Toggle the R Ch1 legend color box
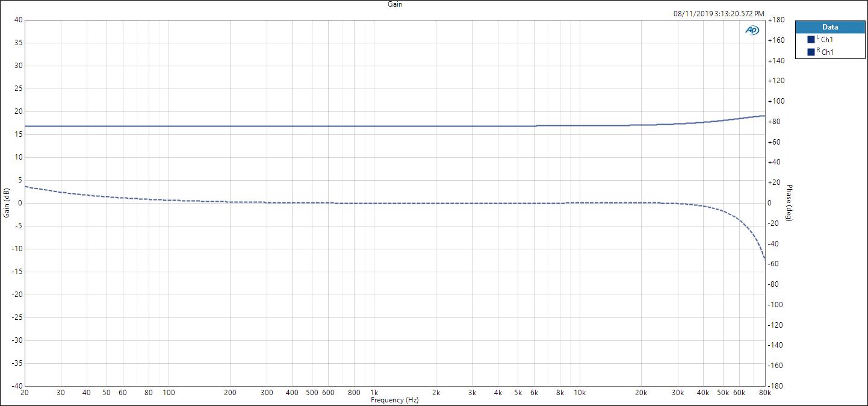This screenshot has width=868, height=406. point(811,52)
